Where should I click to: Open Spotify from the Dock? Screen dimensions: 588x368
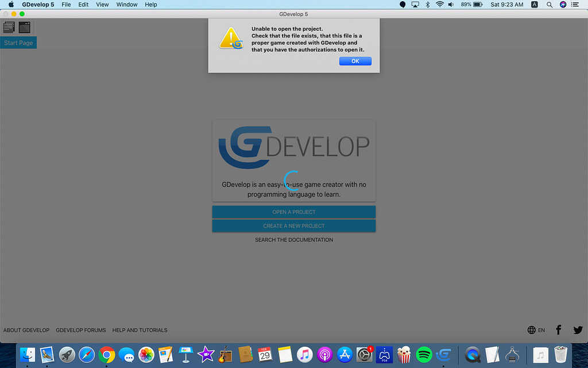[x=423, y=355]
